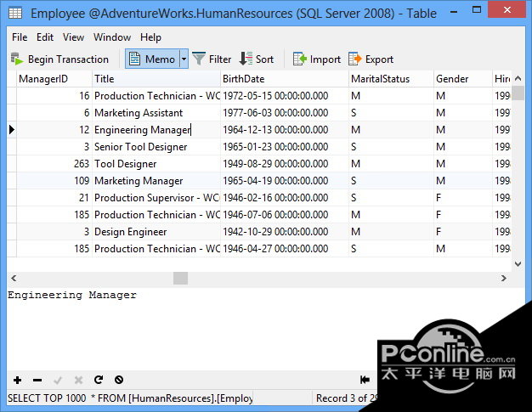
Task: Click the Title column header
Action: 156,79
